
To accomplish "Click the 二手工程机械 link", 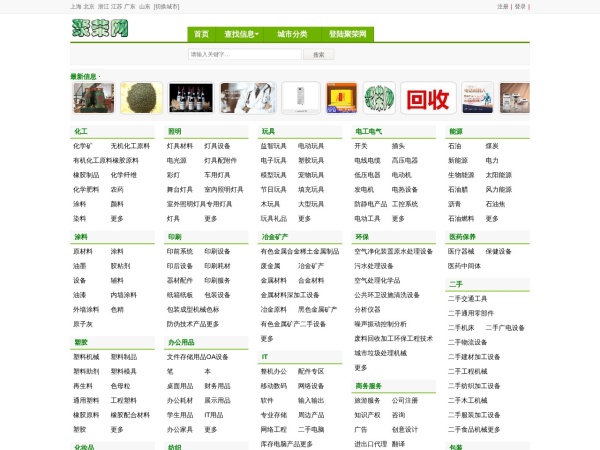I will [x=468, y=371].
